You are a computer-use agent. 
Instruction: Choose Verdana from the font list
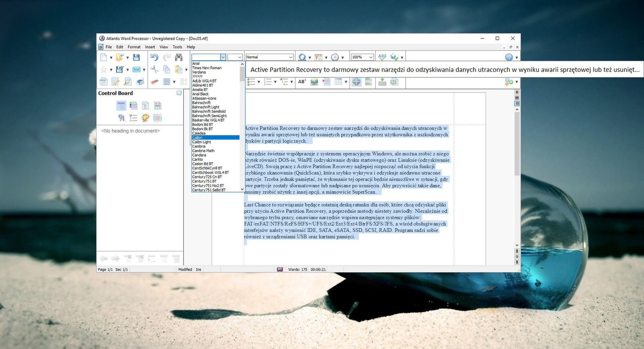pyautogui.click(x=216, y=72)
